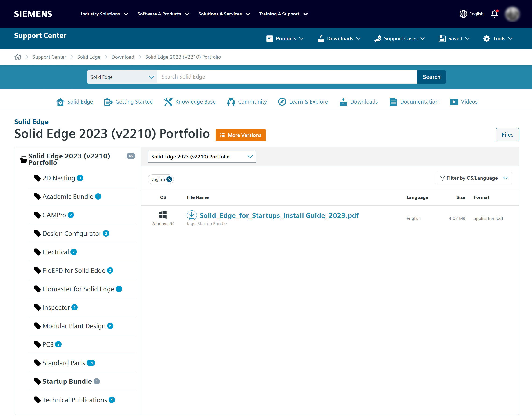Screen dimensions: 532x420
Task: Select the Startup Bundle category
Action: pos(67,381)
